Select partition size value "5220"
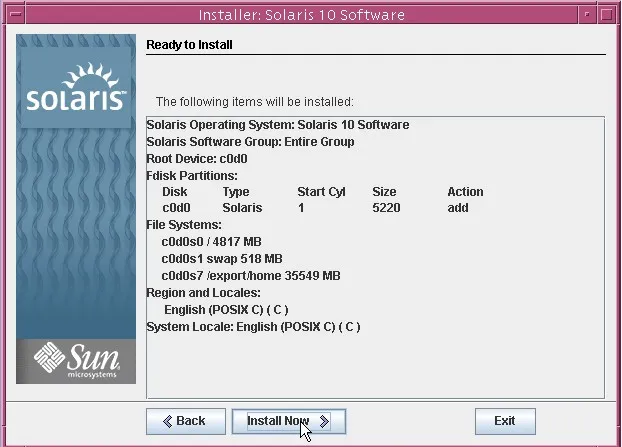This screenshot has width=622, height=447. click(x=386, y=208)
